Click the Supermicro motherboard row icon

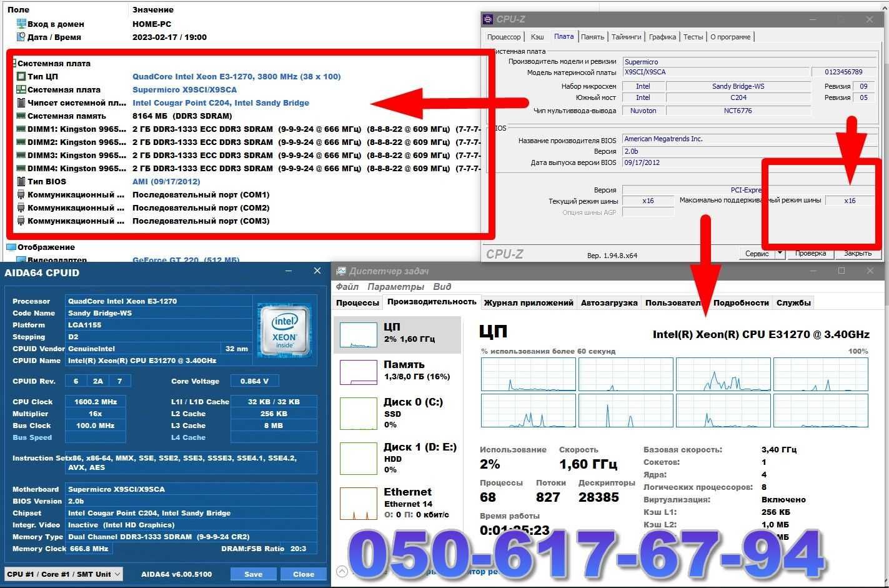click(21, 90)
